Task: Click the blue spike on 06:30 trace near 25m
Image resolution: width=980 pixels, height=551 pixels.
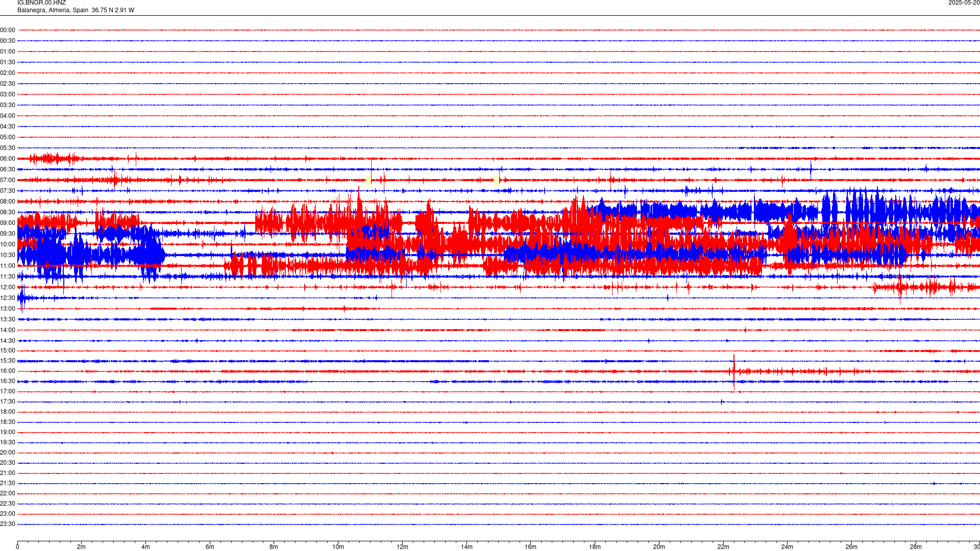Action: [x=811, y=169]
